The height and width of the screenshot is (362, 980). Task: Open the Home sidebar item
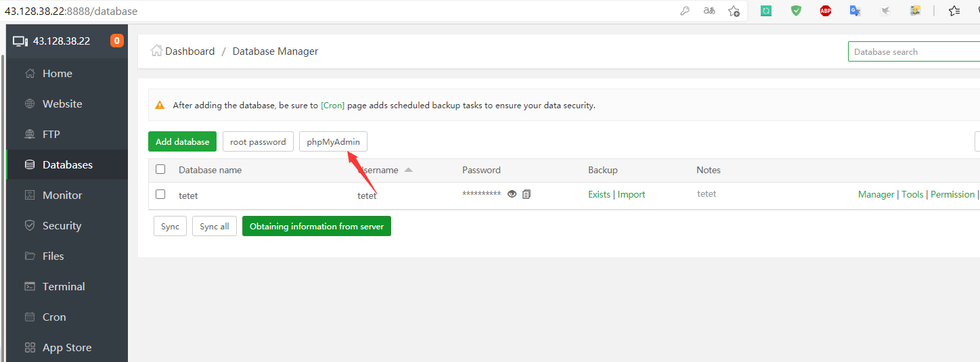[x=57, y=74]
